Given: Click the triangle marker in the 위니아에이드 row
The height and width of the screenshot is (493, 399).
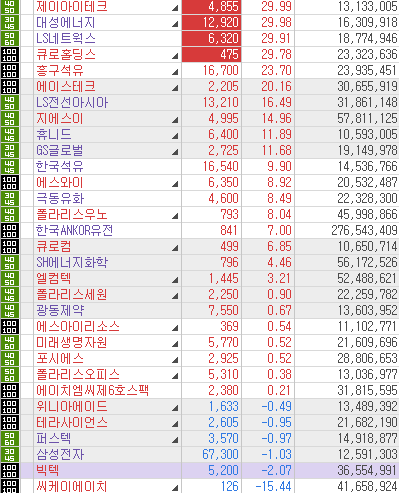Looking at the screenshot, I should (x=175, y=408).
